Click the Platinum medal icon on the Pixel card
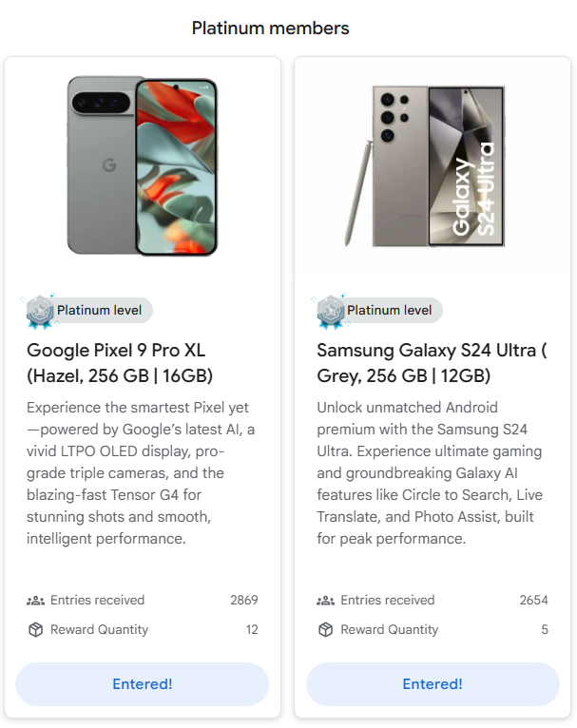This screenshot has height=728, width=577. coord(40,311)
